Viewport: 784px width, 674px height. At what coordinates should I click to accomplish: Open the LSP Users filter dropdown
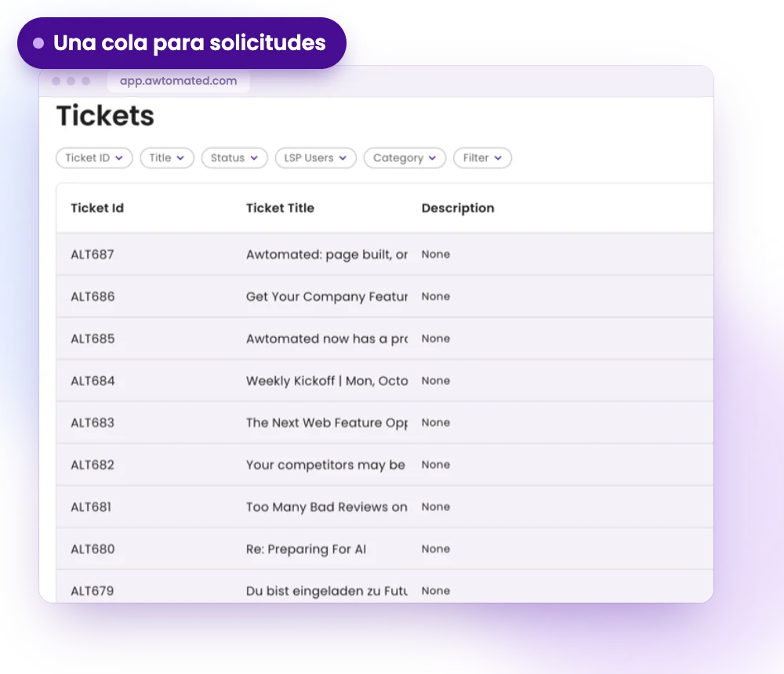(x=315, y=158)
